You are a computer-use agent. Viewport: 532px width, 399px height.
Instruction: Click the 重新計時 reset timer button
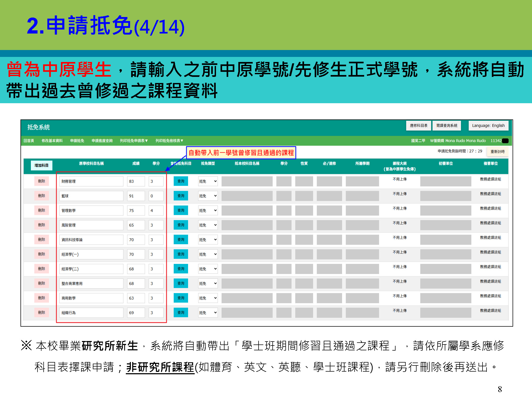coord(497,152)
